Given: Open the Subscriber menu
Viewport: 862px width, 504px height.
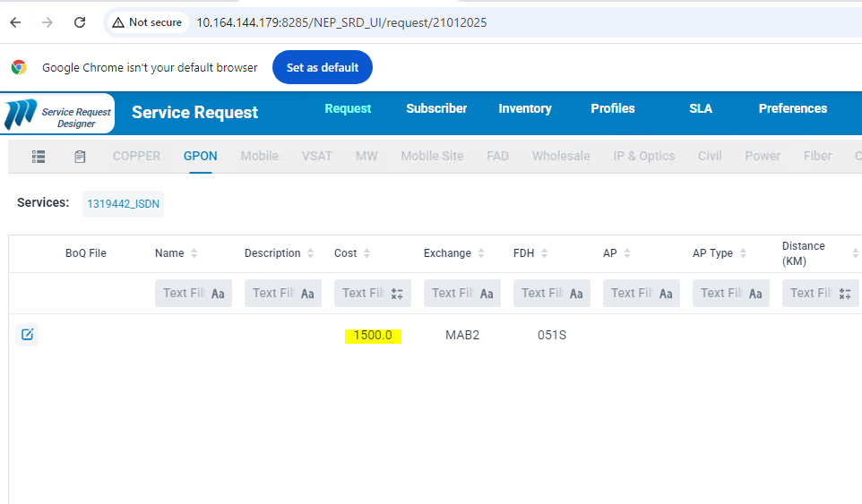Looking at the screenshot, I should coord(436,108).
